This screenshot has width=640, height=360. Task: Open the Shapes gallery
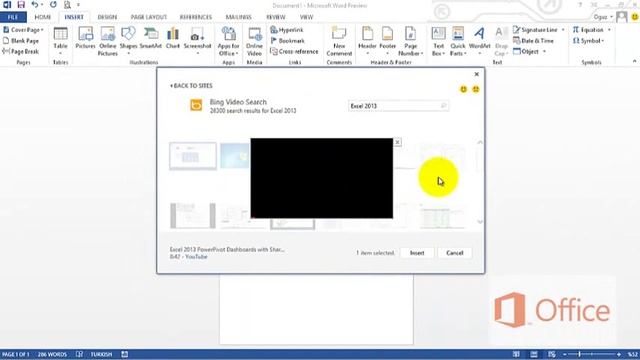coord(128,41)
